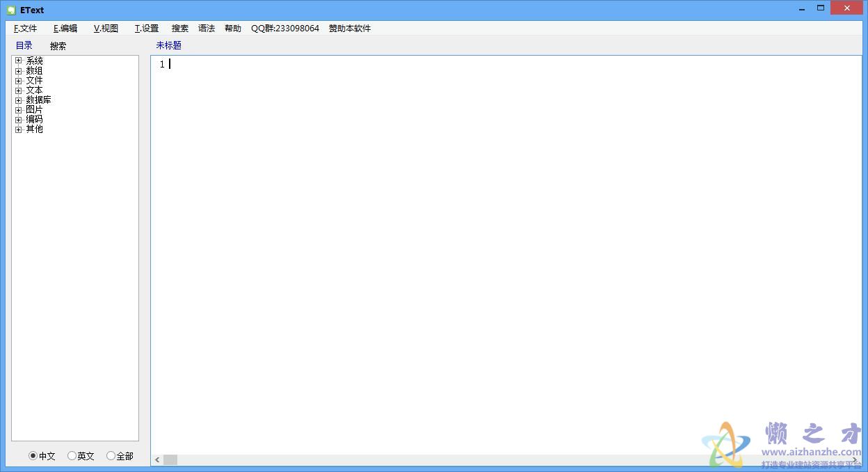Open the F.文件 menu
The width and height of the screenshot is (868, 472).
[26, 29]
